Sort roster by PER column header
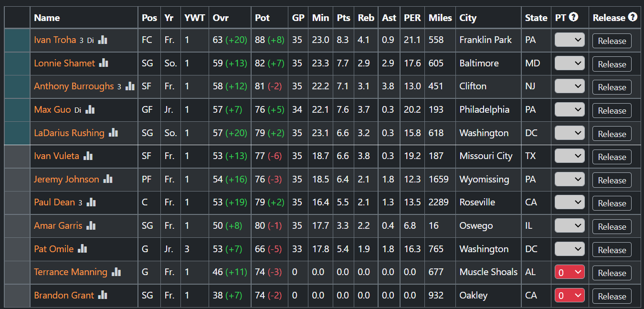This screenshot has width=644, height=309. (x=412, y=18)
